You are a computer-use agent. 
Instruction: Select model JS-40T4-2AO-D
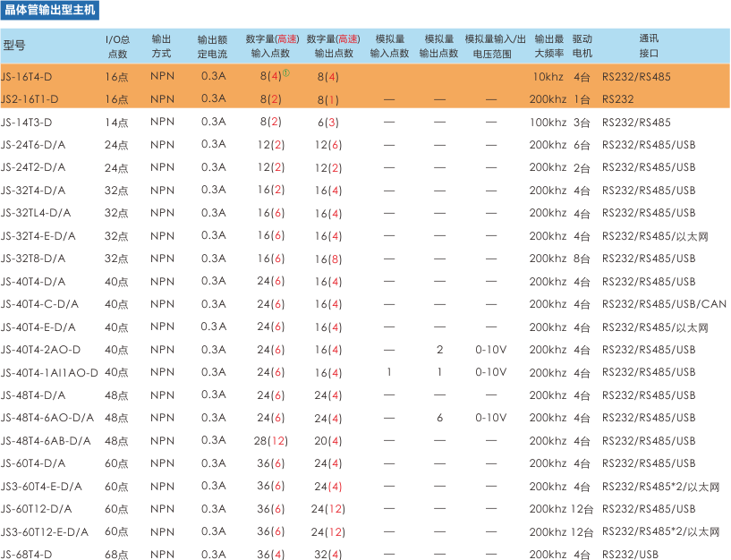(41, 350)
